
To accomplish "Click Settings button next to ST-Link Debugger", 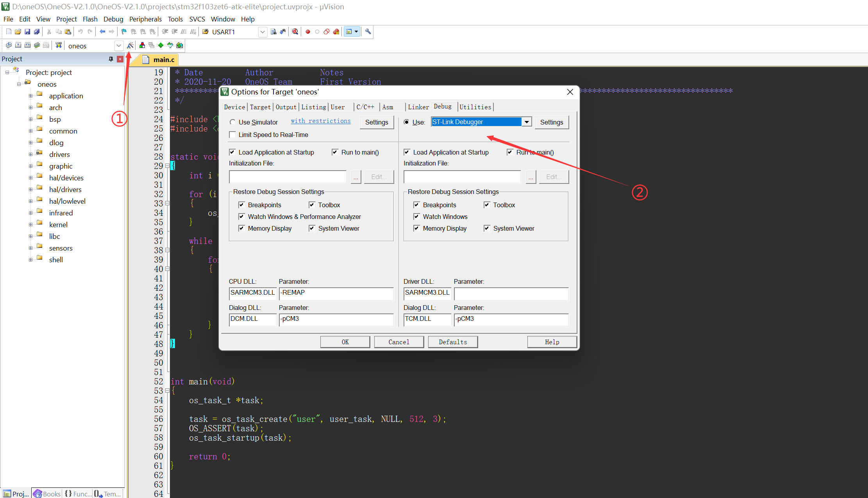I will [551, 122].
